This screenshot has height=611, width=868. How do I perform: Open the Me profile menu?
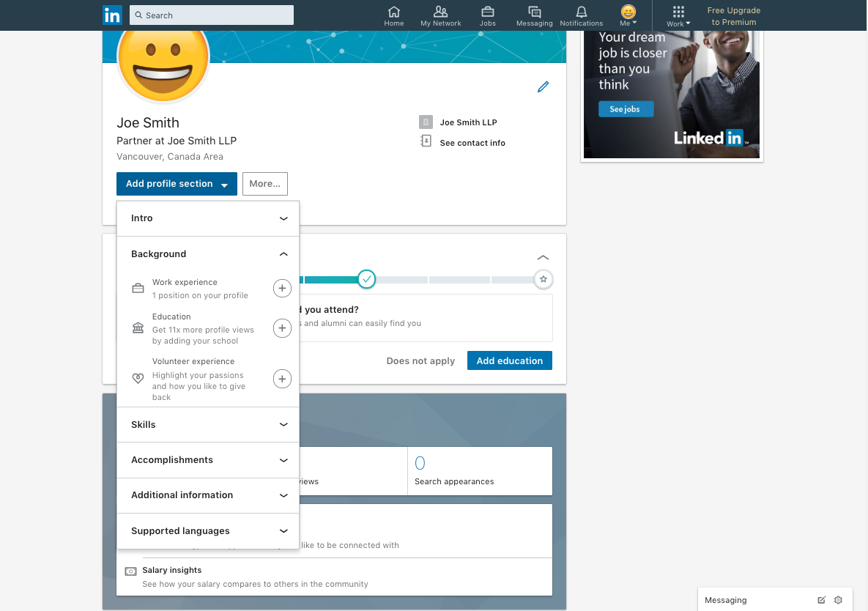628,15
